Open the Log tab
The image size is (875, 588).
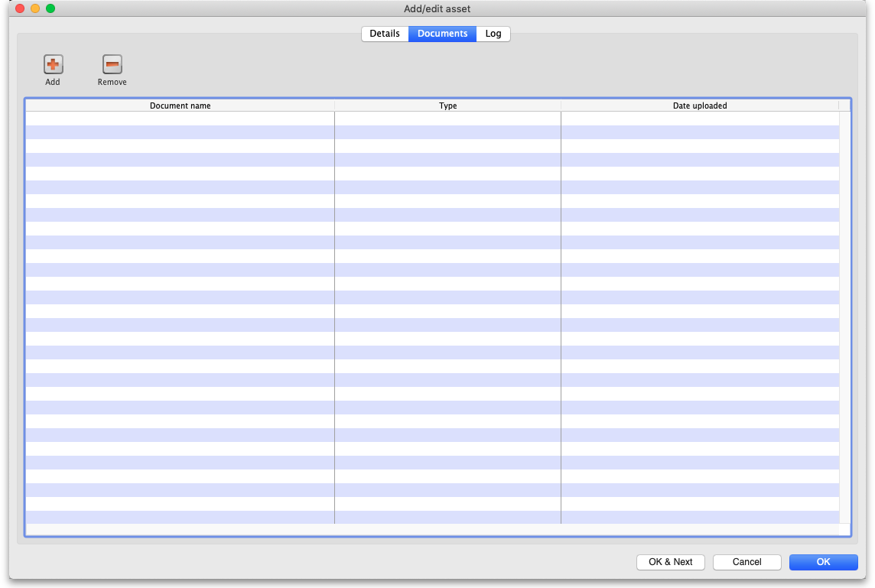[493, 34]
